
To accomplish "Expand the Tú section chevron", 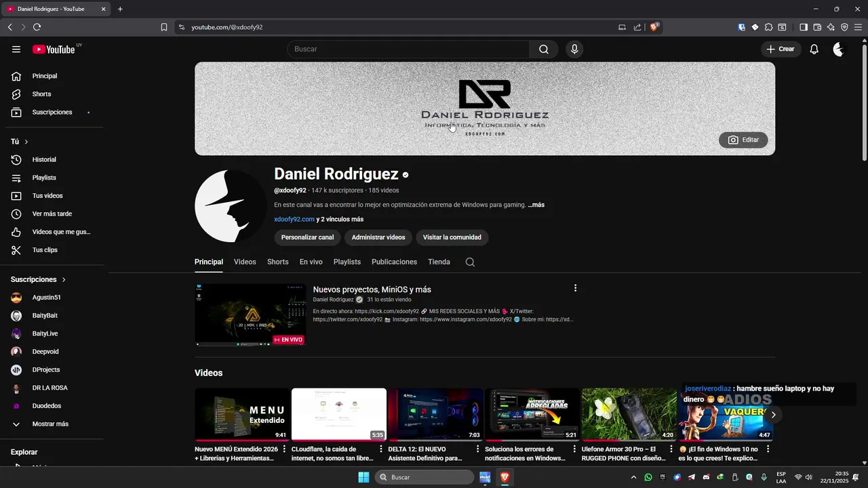I will click(x=26, y=142).
